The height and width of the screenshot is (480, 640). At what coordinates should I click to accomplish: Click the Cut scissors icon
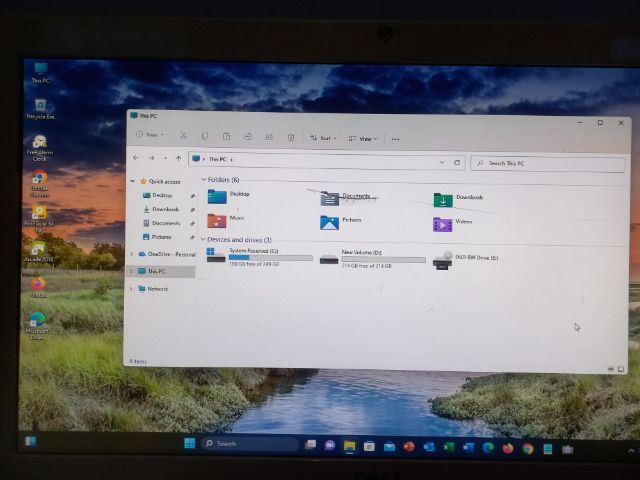coord(183,136)
